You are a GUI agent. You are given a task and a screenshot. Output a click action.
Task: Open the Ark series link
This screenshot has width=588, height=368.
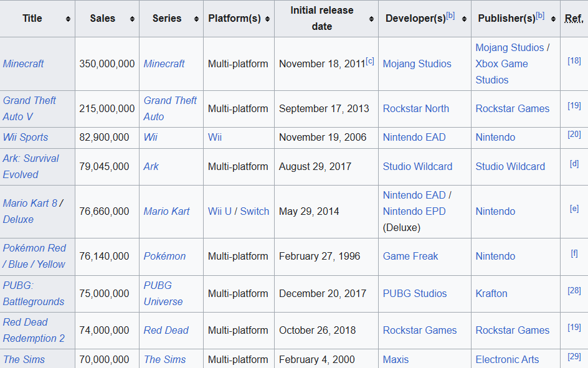[x=151, y=166]
